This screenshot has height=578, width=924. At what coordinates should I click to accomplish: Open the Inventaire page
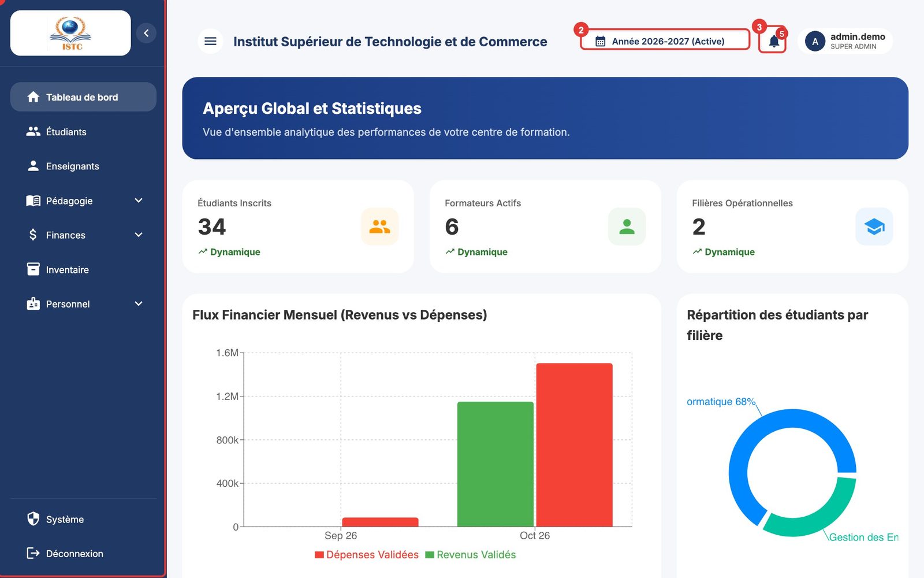(x=83, y=269)
